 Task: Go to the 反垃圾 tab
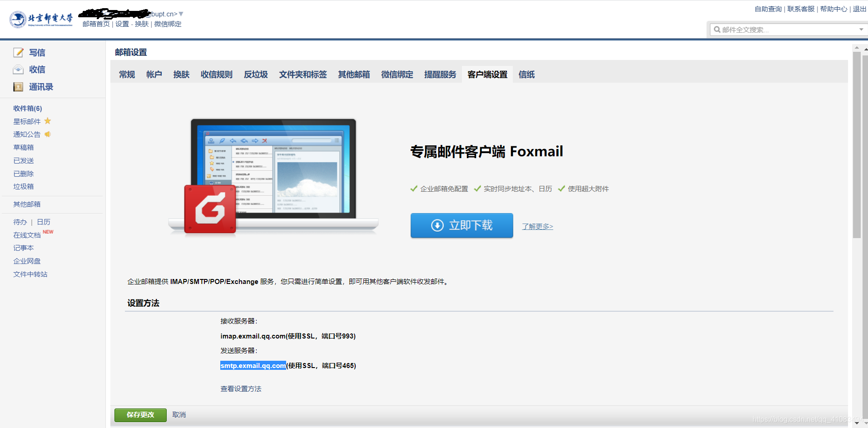tap(256, 75)
